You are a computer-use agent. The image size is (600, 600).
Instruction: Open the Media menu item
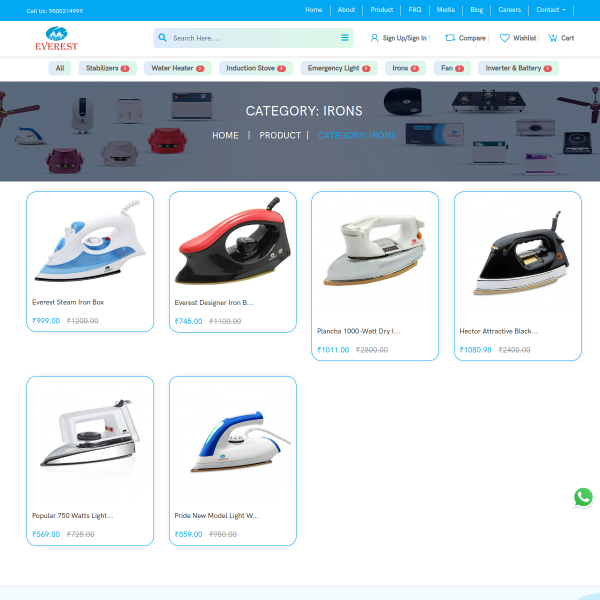click(x=446, y=10)
